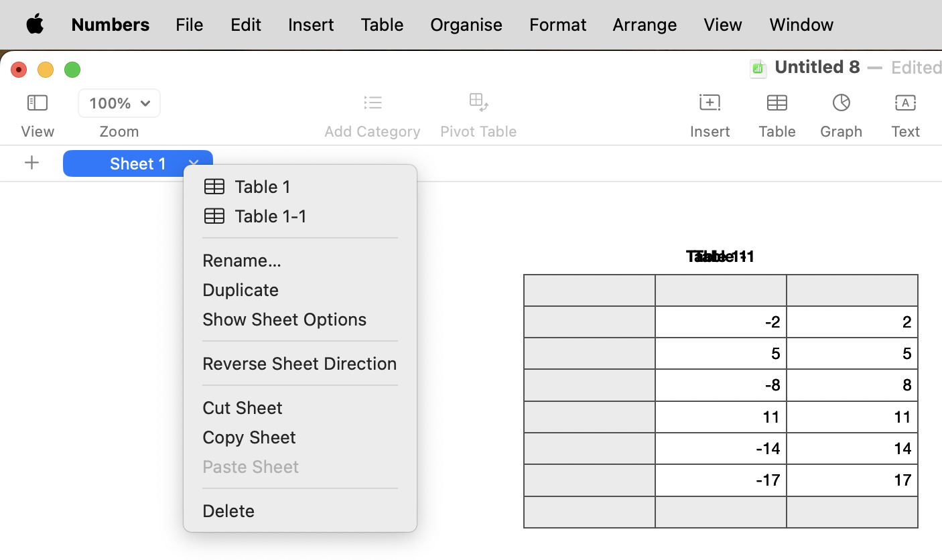Click the Table toolbar icon
Screen dimensions: 942x560
click(777, 103)
